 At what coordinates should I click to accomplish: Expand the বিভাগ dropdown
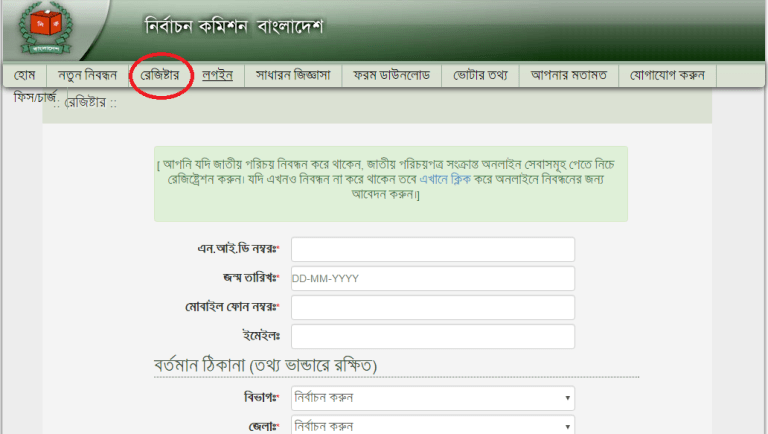coord(433,398)
